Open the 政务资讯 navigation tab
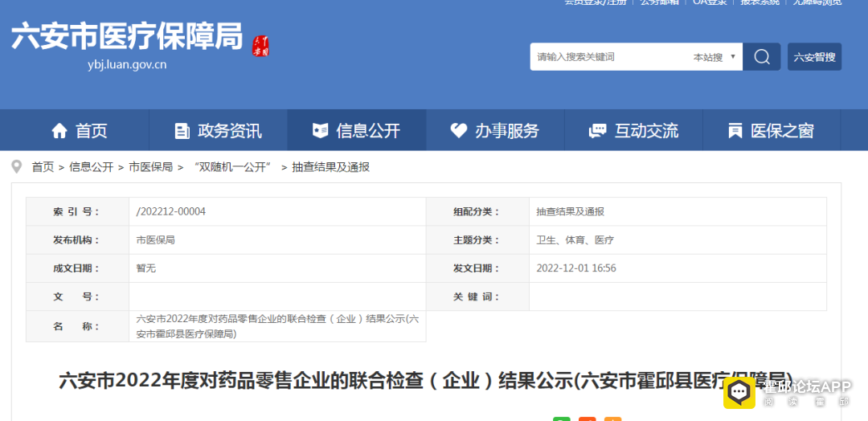Image resolution: width=868 pixels, height=421 pixels. click(x=218, y=131)
